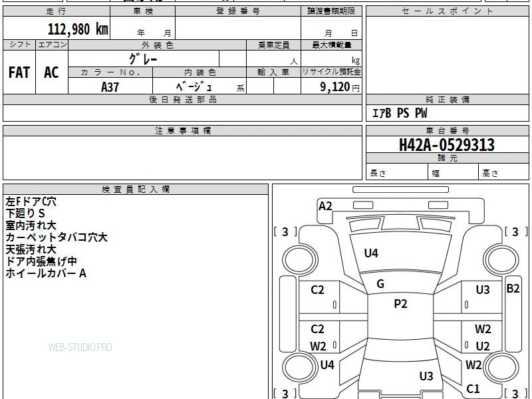Select inspector note カーペットタバコ穴大
The image size is (532, 399).
point(57,237)
